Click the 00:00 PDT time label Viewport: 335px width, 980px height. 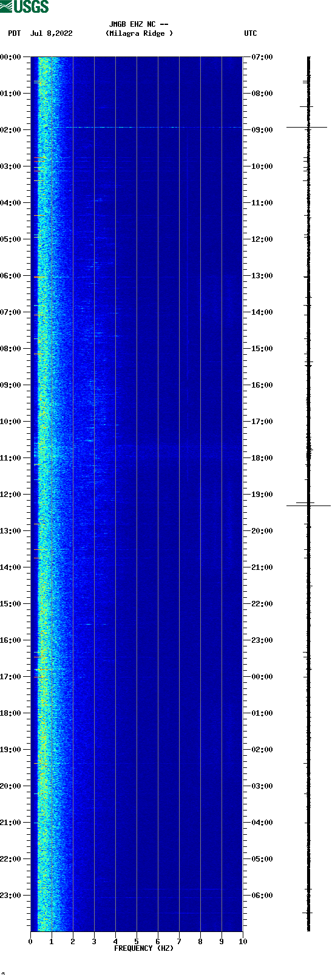tap(11, 57)
